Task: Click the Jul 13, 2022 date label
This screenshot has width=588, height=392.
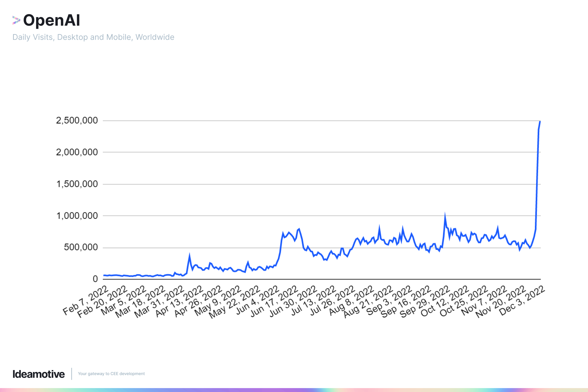Action: [313, 301]
